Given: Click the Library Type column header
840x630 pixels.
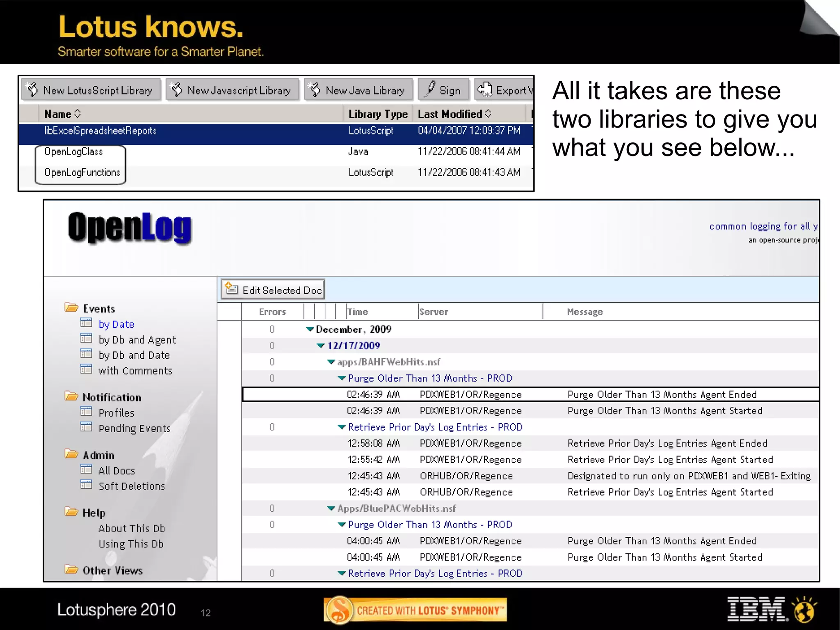Looking at the screenshot, I should (378, 114).
